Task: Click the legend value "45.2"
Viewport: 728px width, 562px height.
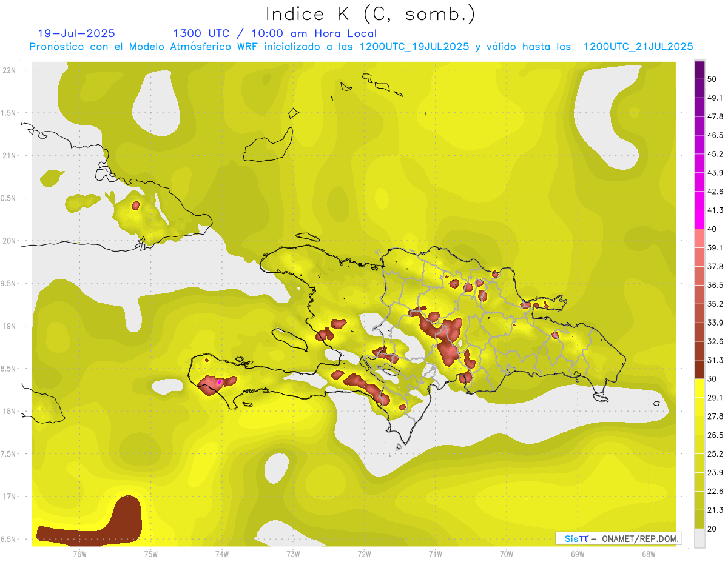Action: 716,154
